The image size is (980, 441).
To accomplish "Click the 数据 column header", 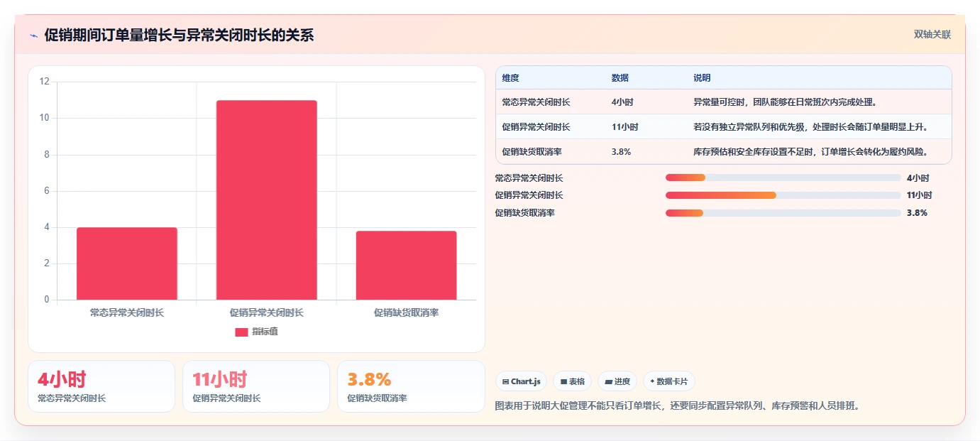I will [x=620, y=78].
